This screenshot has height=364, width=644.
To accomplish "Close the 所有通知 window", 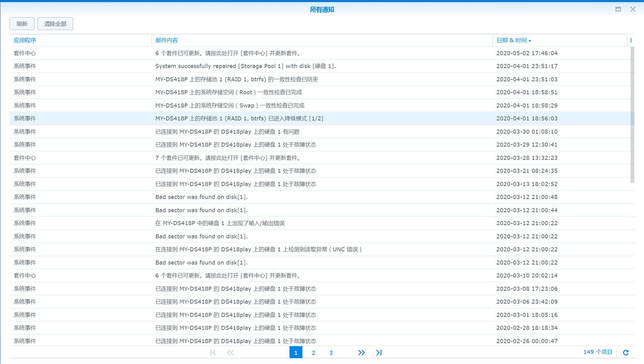I will [x=633, y=9].
